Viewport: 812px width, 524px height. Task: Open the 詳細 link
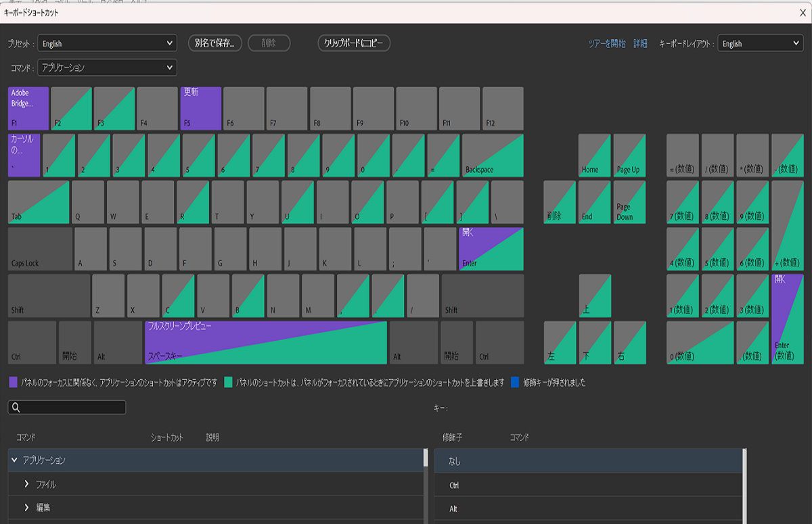[640, 43]
